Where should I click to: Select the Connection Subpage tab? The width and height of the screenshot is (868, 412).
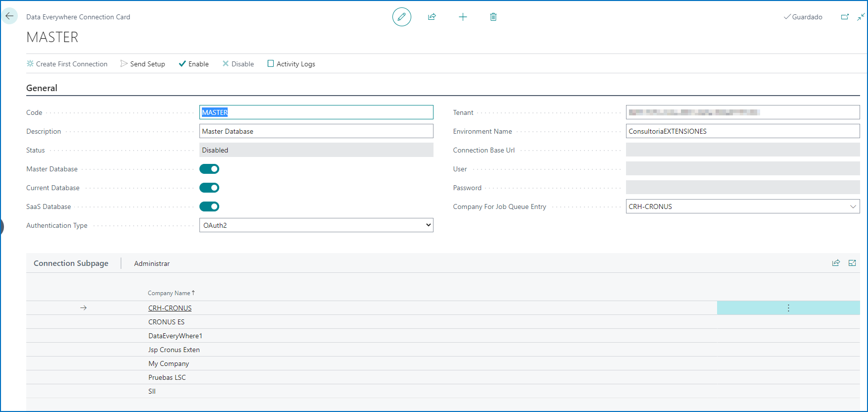coord(71,263)
